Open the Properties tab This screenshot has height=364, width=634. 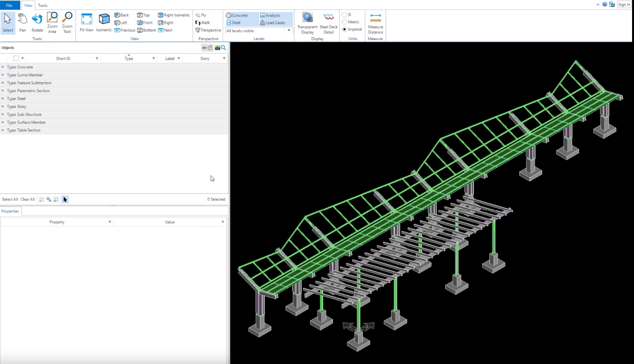[x=10, y=211]
